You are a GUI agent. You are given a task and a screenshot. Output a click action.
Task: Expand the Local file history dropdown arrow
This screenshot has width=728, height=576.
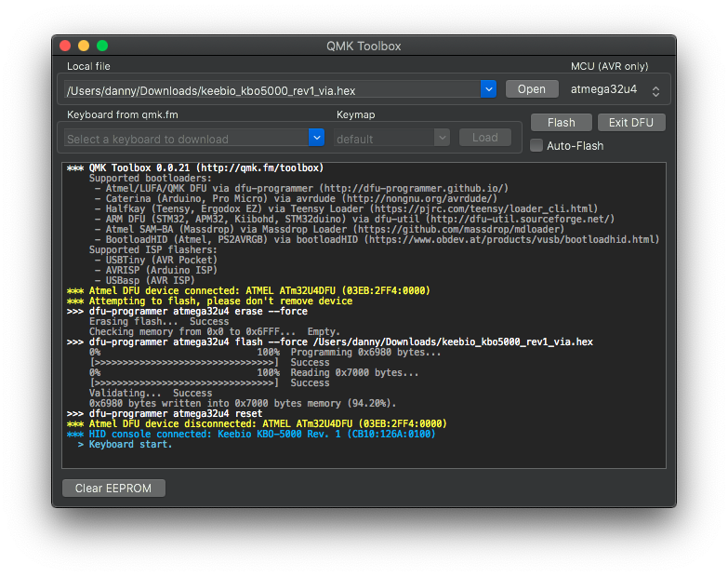click(x=489, y=89)
